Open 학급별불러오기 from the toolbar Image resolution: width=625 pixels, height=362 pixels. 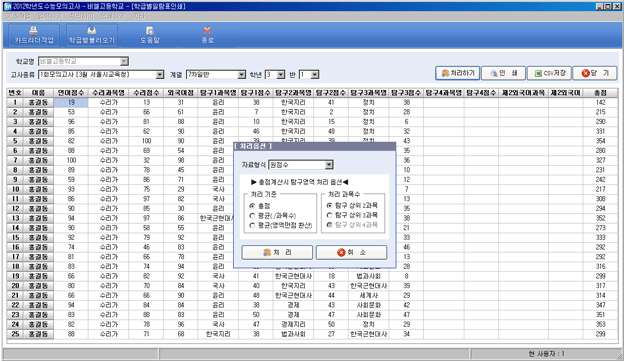[x=92, y=35]
